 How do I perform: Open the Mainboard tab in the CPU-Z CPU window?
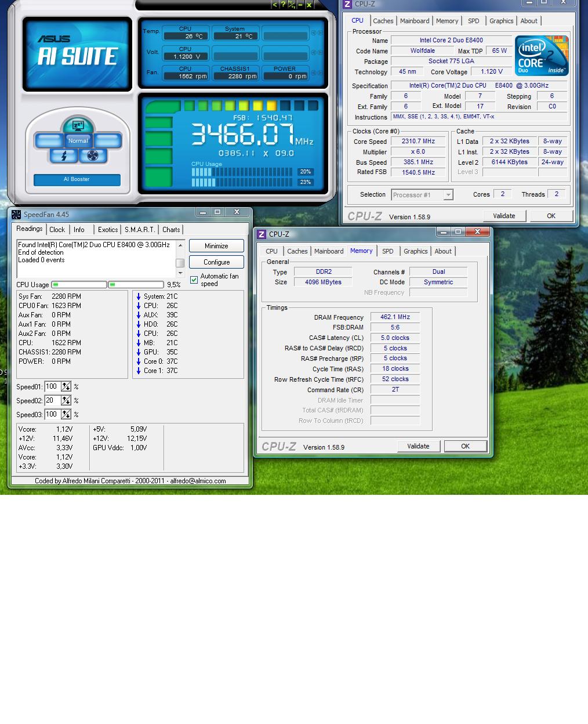pyautogui.click(x=415, y=21)
